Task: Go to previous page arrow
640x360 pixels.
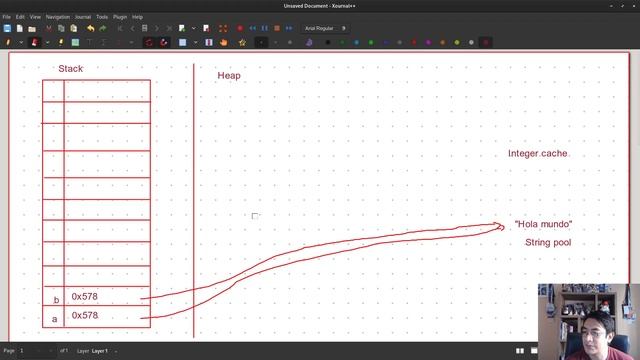Action: coord(132,28)
